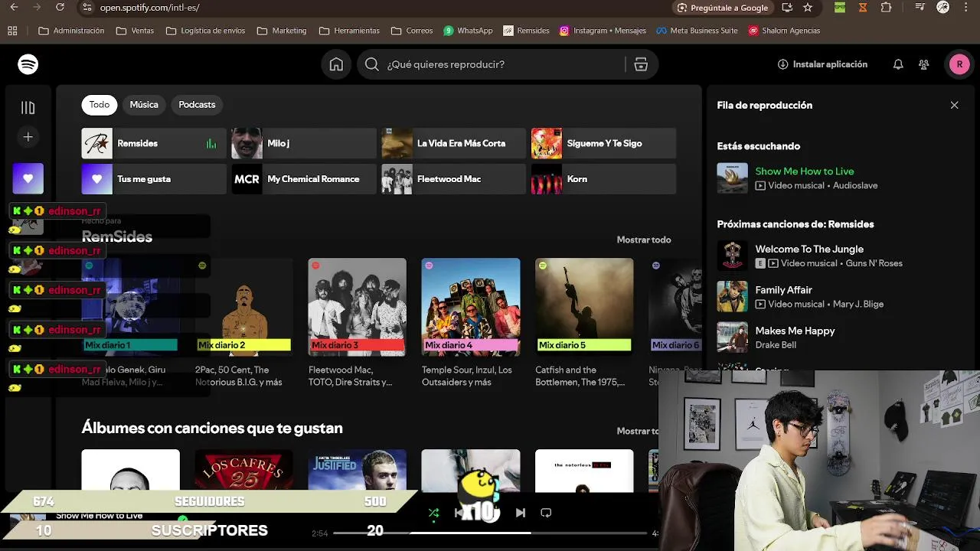Image resolution: width=980 pixels, height=551 pixels.
Task: Open the Friends activity icon
Action: click(924, 64)
